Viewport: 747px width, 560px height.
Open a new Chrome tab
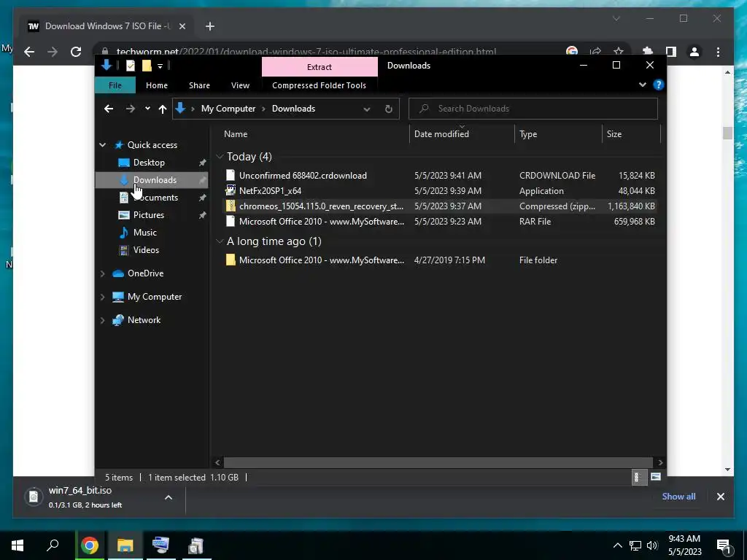click(210, 26)
